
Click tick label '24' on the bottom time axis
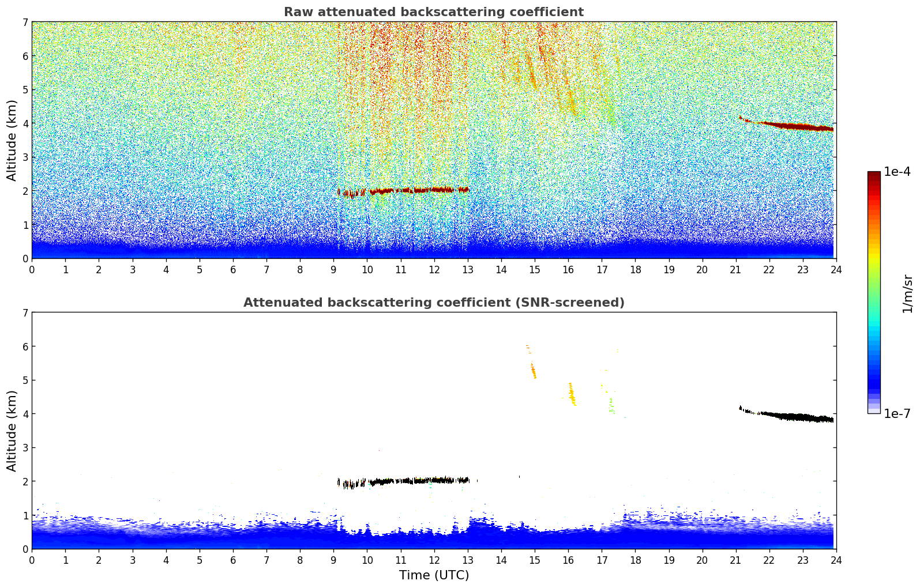click(x=836, y=560)
